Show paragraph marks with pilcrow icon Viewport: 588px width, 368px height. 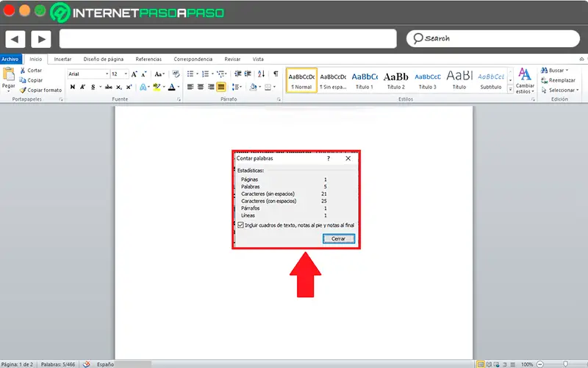(276, 74)
